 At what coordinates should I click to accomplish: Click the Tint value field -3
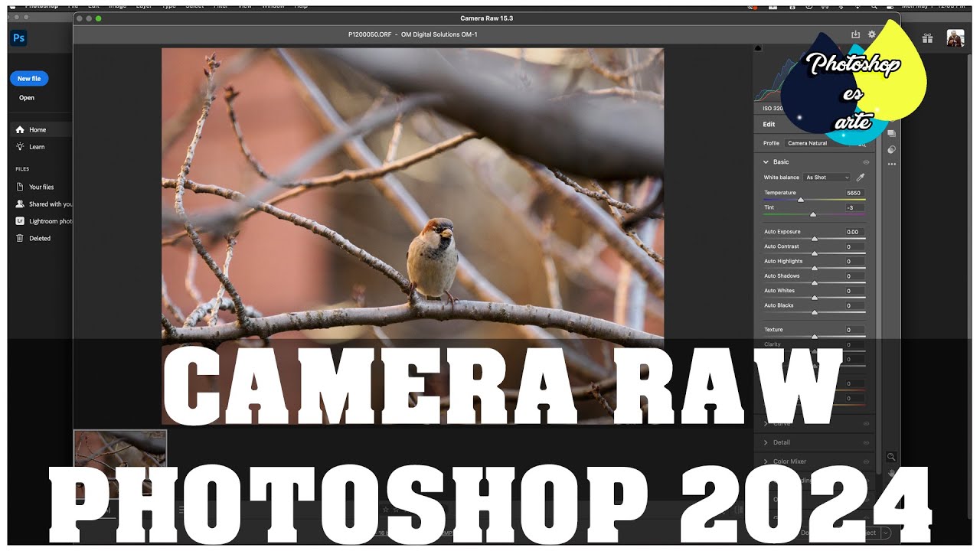coord(855,207)
